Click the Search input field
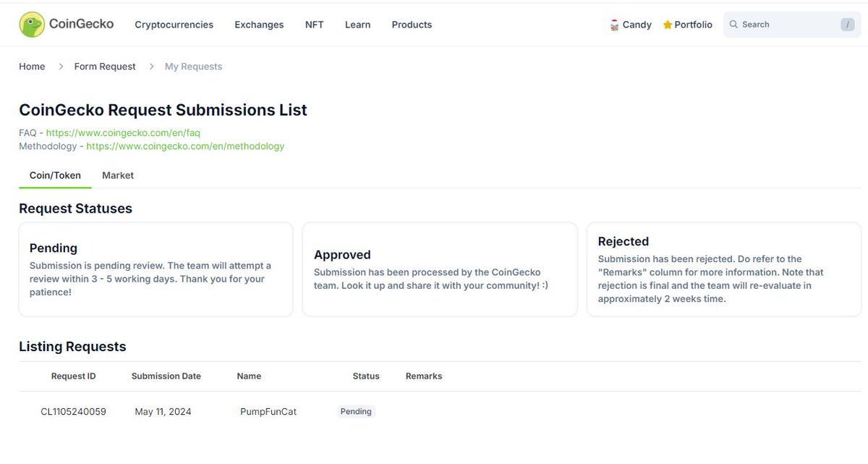 click(792, 25)
